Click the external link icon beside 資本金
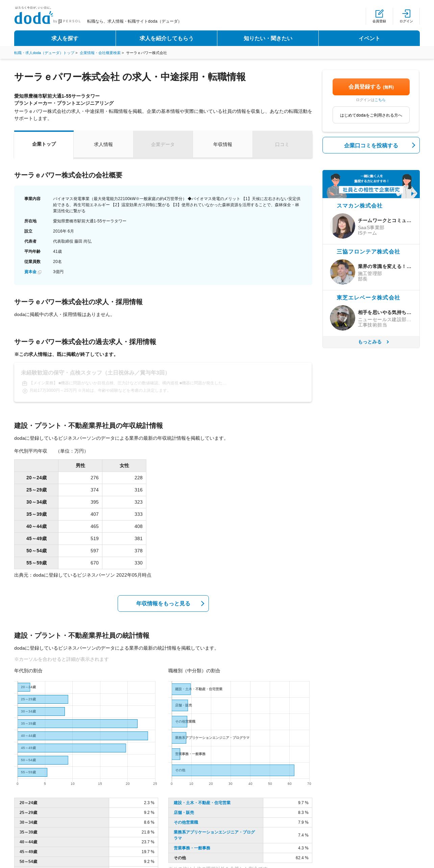 pos(40,272)
